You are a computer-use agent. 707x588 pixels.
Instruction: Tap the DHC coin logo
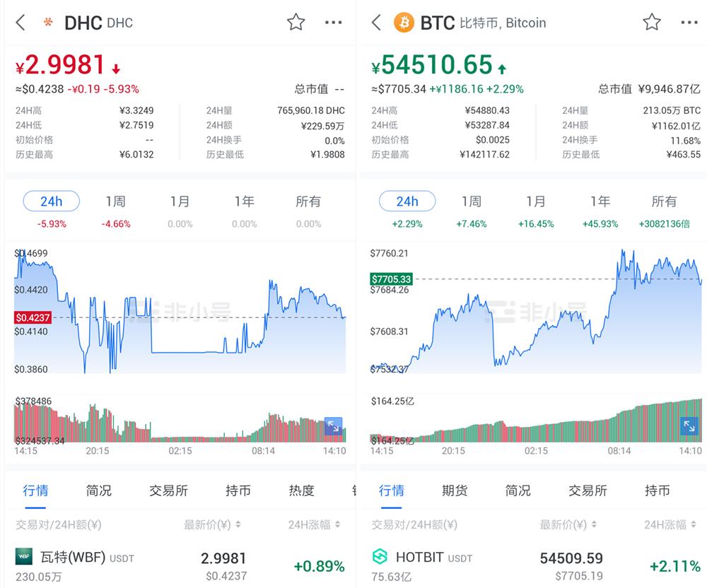pyautogui.click(x=48, y=22)
